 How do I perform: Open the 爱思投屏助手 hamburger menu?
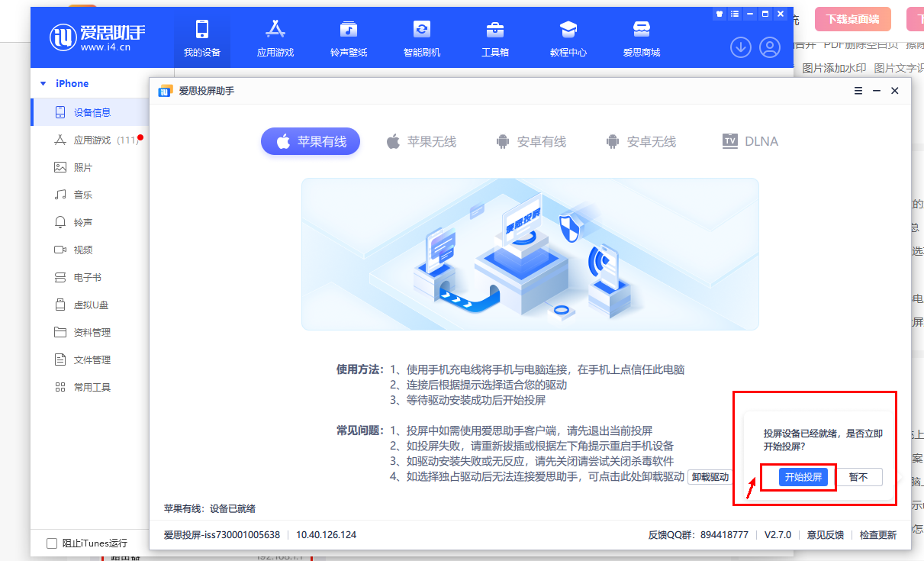(x=858, y=91)
